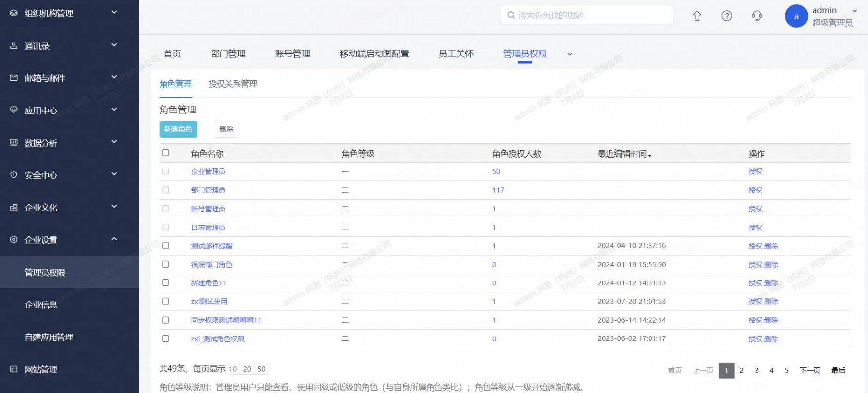Switch to the 移动端启动图配置 tab
This screenshot has width=868, height=393.
point(375,54)
